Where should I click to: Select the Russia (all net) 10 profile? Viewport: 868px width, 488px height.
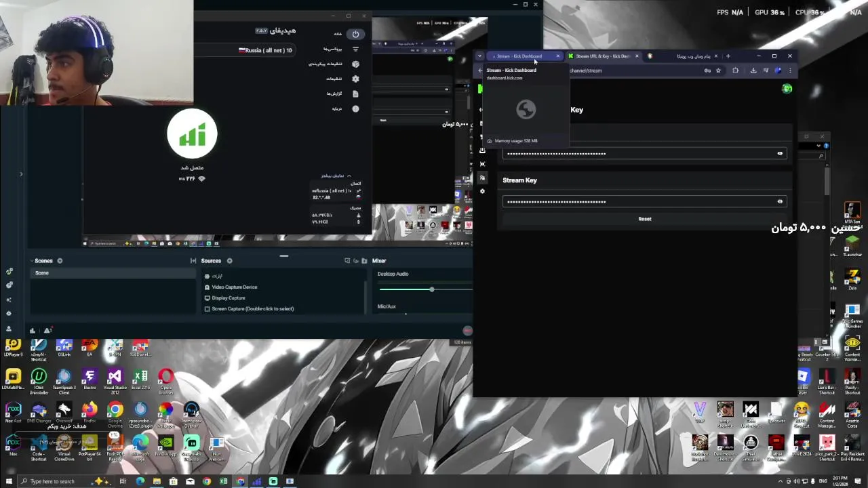[x=265, y=50]
